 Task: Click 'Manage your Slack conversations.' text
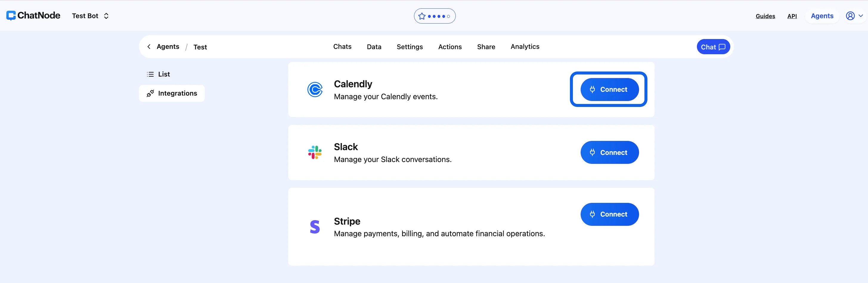point(393,159)
